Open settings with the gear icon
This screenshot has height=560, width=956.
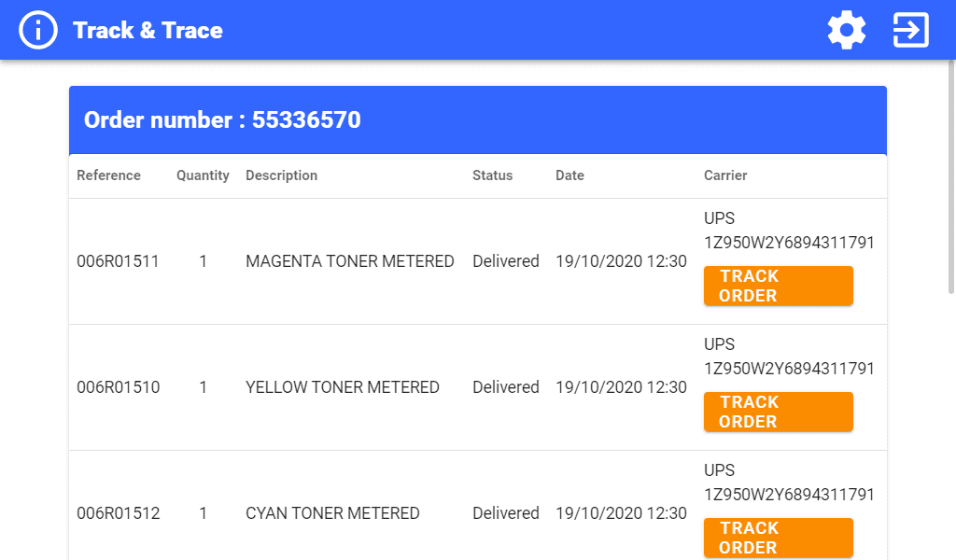[847, 31]
